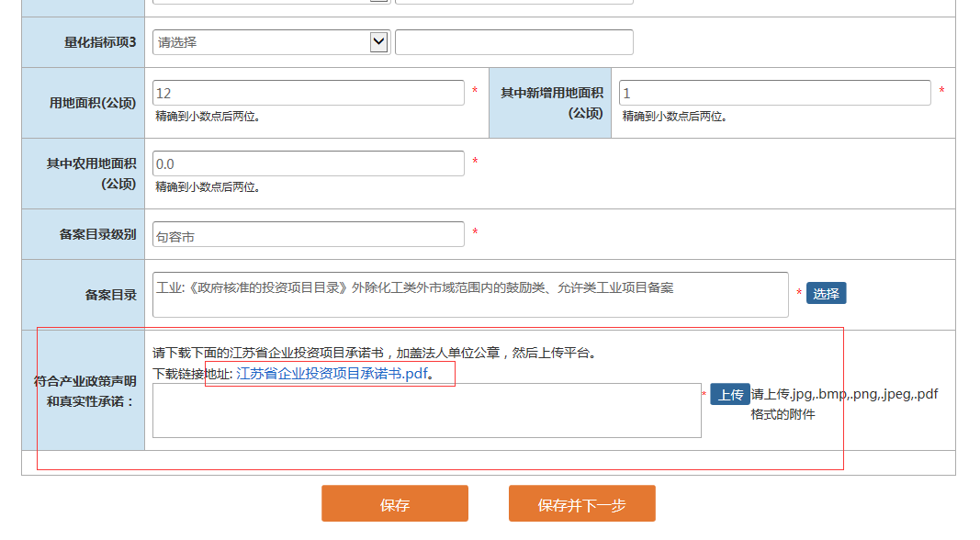
Task: Click the empty upload attachment box
Action: pyautogui.click(x=427, y=411)
